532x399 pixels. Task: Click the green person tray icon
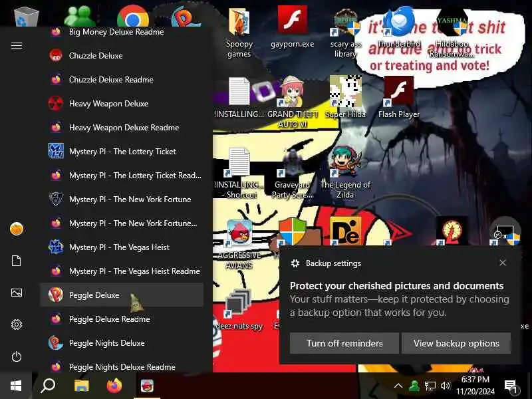414,386
